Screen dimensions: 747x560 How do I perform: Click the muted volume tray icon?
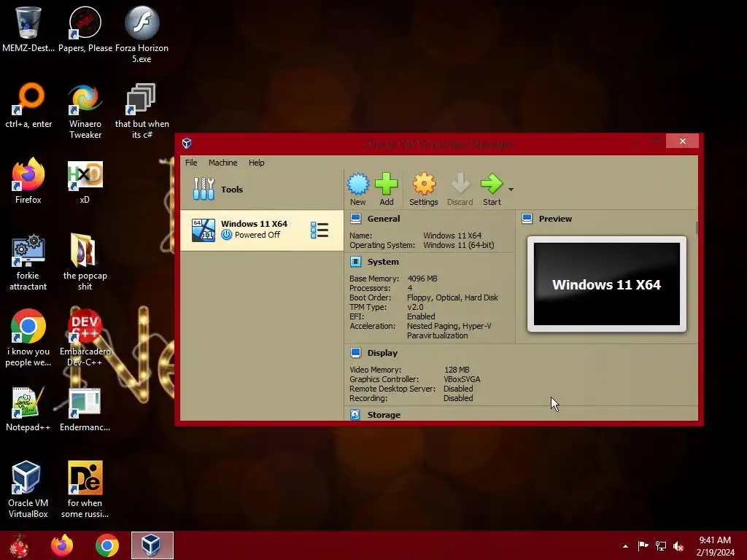click(678, 545)
